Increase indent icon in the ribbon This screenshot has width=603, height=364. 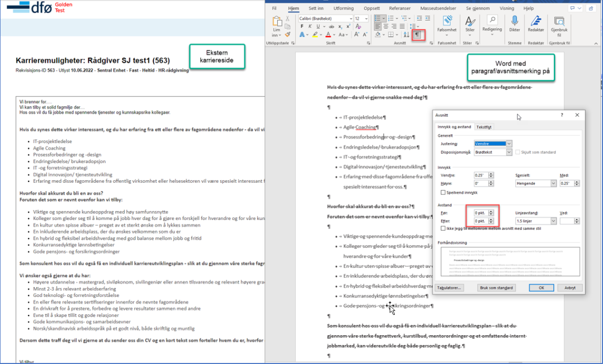(428, 18)
